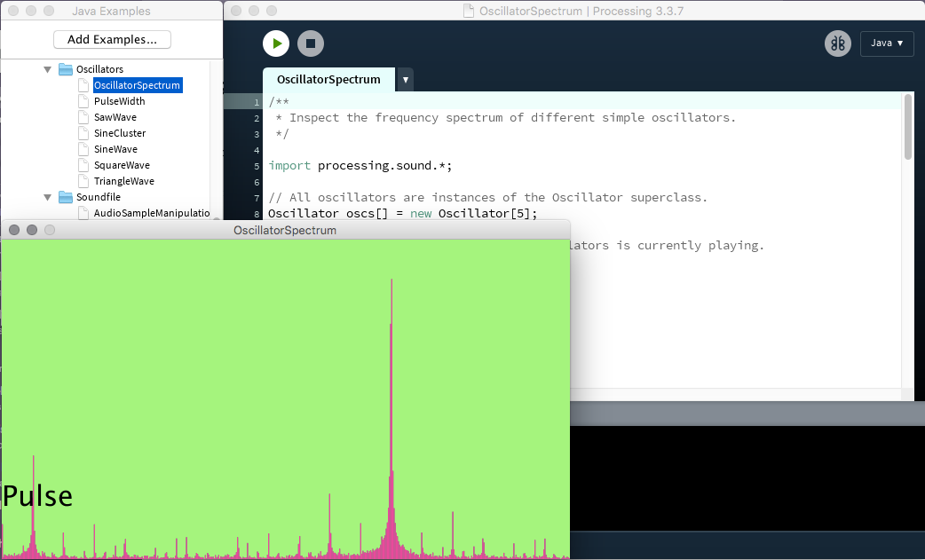
Task: Toggle the debugger butterfly icon
Action: click(838, 43)
